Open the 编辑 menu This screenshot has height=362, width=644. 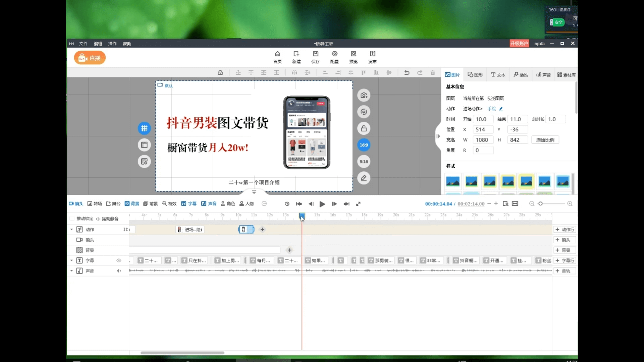pos(98,44)
